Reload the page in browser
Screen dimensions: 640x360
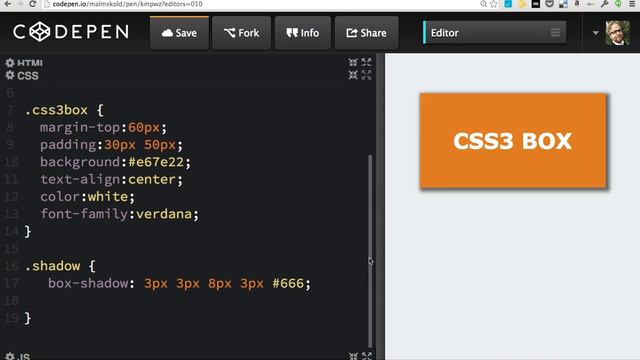[33, 4]
